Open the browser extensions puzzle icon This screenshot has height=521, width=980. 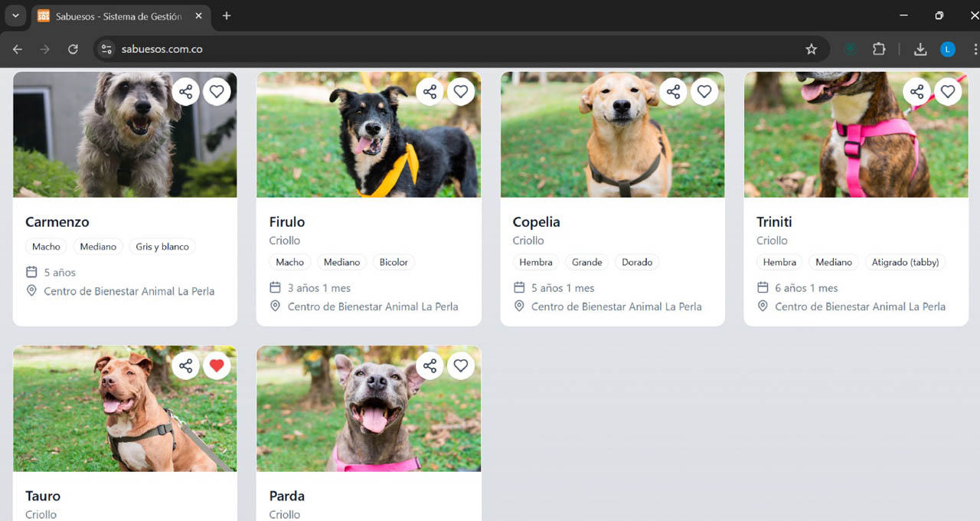(879, 49)
